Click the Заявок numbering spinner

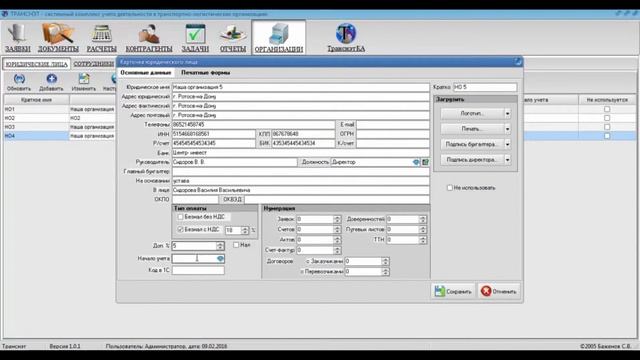pos(337,219)
